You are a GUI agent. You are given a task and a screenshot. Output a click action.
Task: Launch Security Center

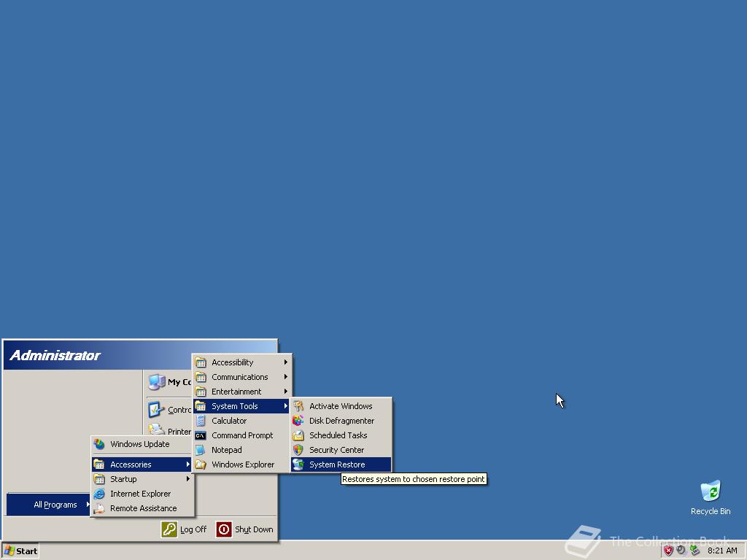click(341, 450)
